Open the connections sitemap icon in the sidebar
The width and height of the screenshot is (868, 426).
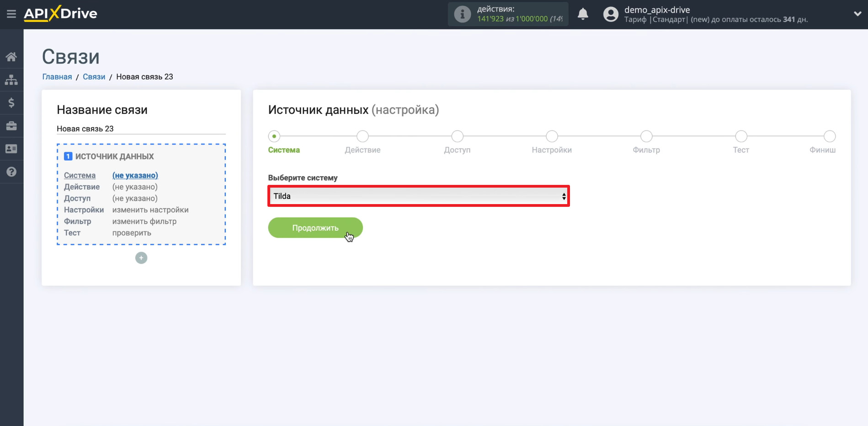(x=11, y=80)
